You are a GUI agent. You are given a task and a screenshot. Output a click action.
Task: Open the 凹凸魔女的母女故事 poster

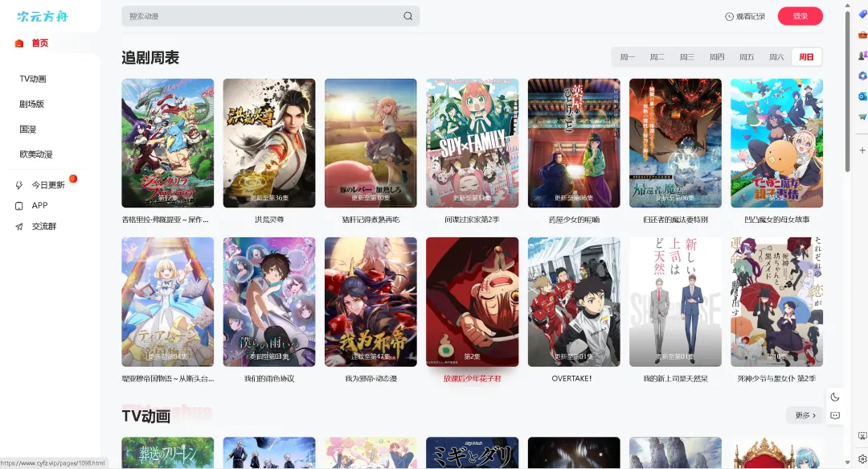[x=776, y=143]
